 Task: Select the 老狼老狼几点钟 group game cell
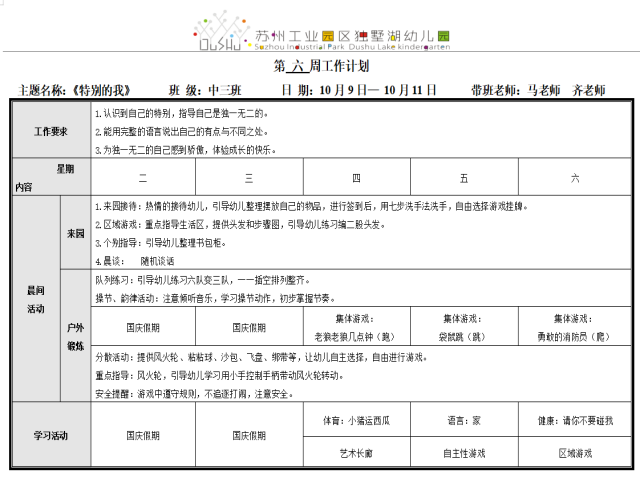(355, 327)
